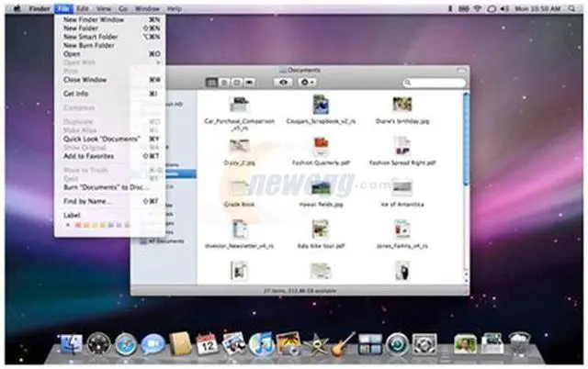Open the Finder application menu

(x=40, y=8)
